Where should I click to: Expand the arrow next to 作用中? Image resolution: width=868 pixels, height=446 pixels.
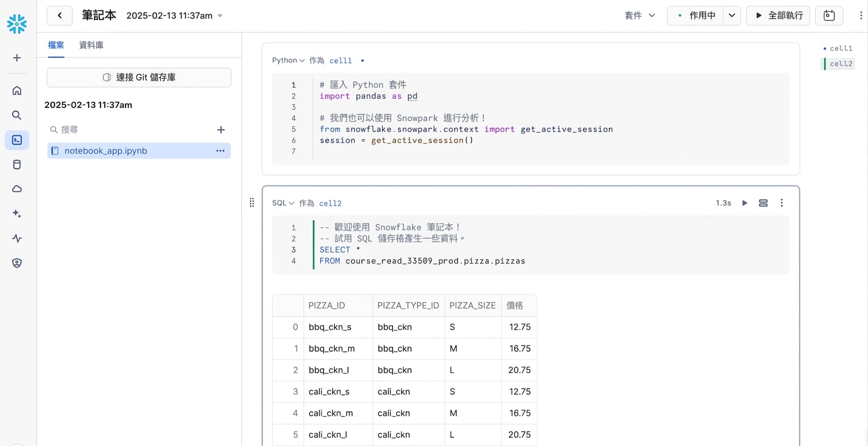[732, 16]
